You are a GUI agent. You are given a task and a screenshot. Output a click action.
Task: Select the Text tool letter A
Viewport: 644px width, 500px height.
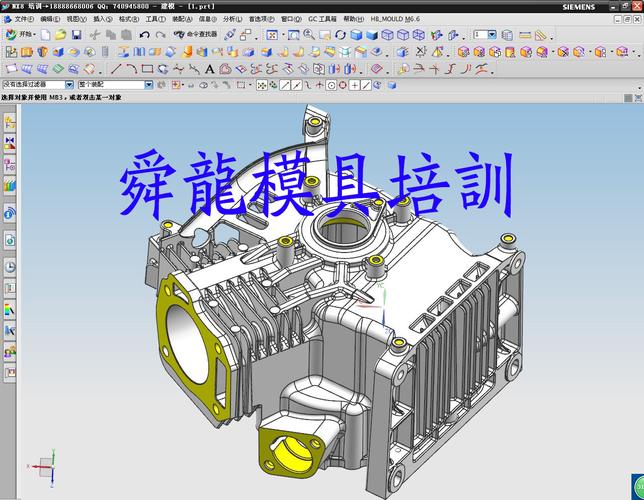pos(209,69)
